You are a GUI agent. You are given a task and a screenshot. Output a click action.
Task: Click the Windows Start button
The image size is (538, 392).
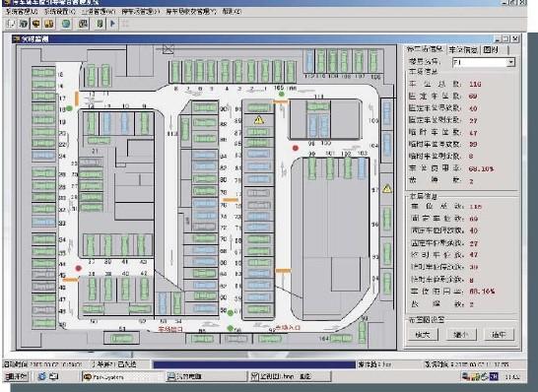coord(17,376)
